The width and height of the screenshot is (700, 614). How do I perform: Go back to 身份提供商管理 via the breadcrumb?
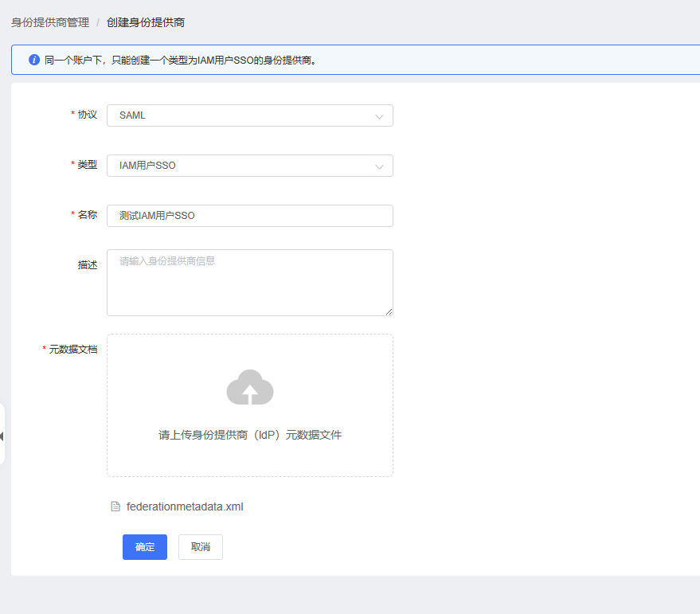coord(50,22)
